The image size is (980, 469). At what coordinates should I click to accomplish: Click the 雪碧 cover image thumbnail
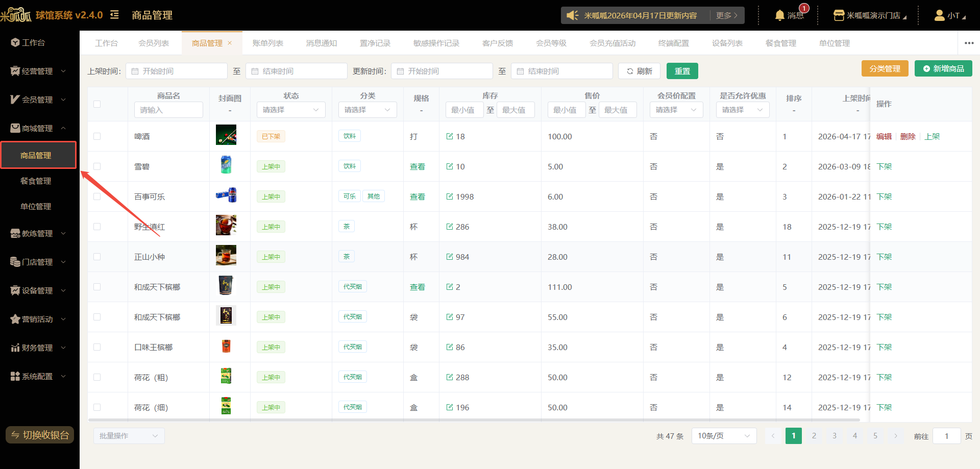226,165
